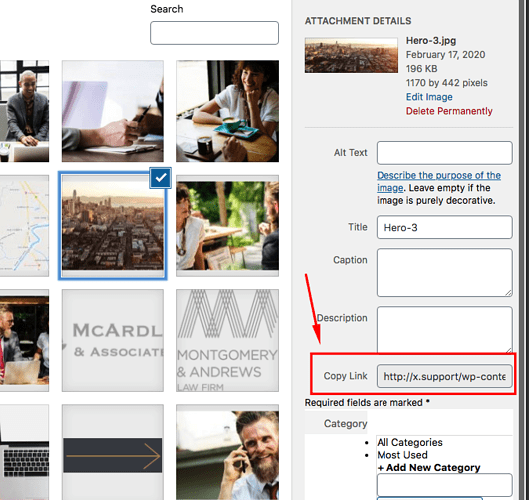Image resolution: width=529 pixels, height=500 pixels.
Task: Click the Title field containing Hero-3
Action: [x=444, y=227]
